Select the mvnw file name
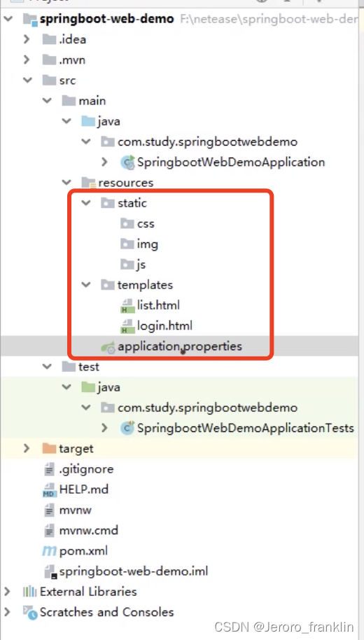Viewport: 364px width, 640px height. pyautogui.click(x=75, y=510)
